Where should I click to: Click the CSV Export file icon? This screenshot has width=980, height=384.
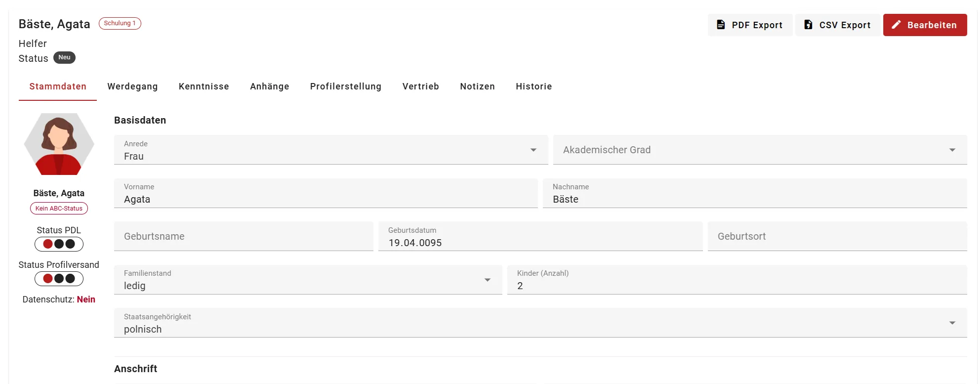pyautogui.click(x=808, y=25)
